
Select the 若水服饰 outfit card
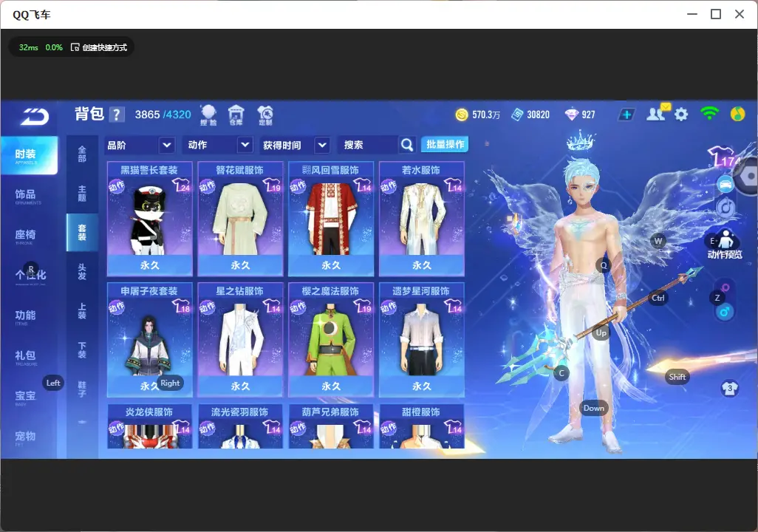[x=422, y=219]
